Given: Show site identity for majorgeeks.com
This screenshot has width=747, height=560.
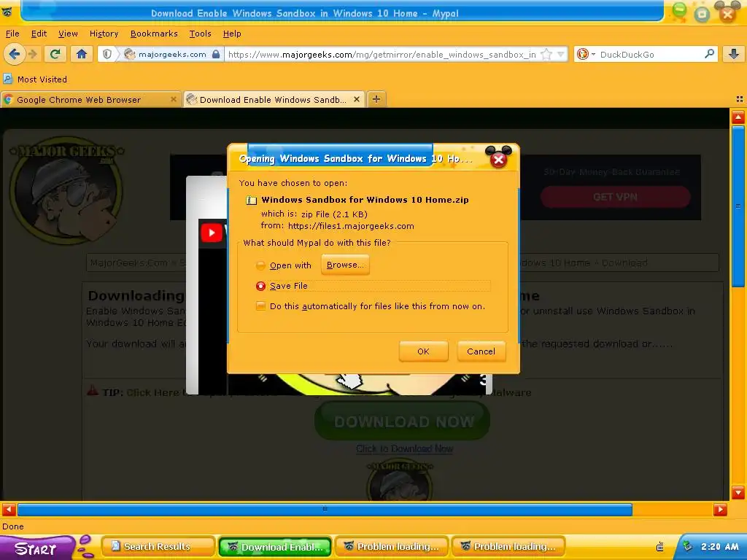Looking at the screenshot, I should pyautogui.click(x=173, y=54).
